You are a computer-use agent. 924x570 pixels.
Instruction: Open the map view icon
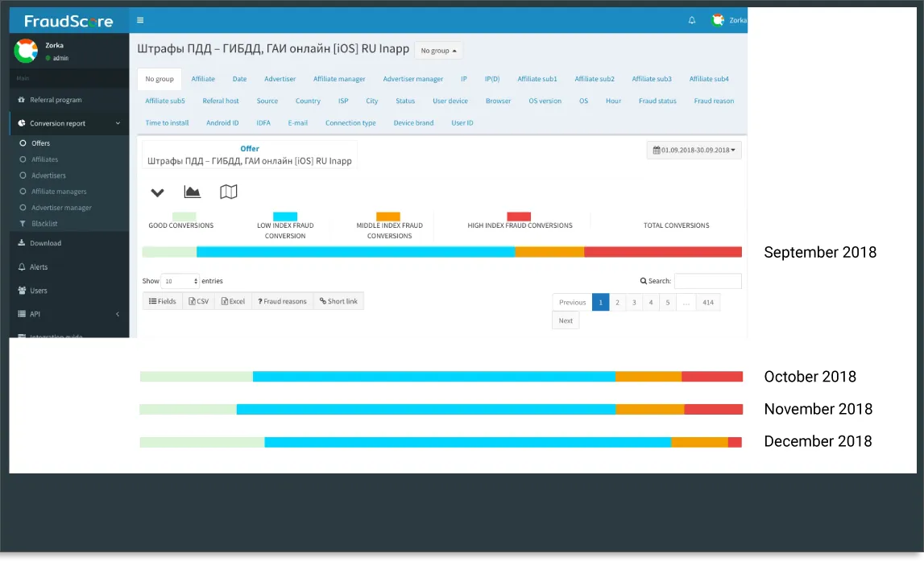tap(229, 192)
